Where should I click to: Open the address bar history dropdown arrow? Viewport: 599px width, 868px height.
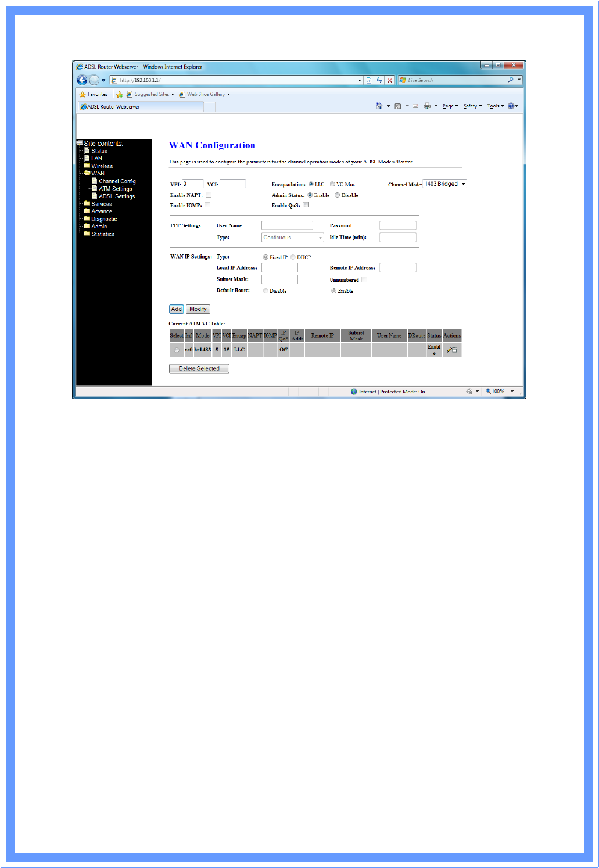[360, 80]
